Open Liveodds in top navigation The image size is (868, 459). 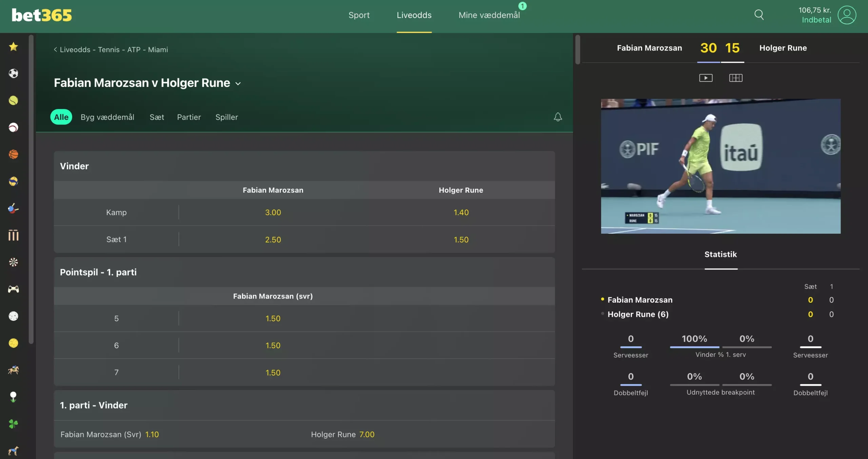(x=414, y=15)
